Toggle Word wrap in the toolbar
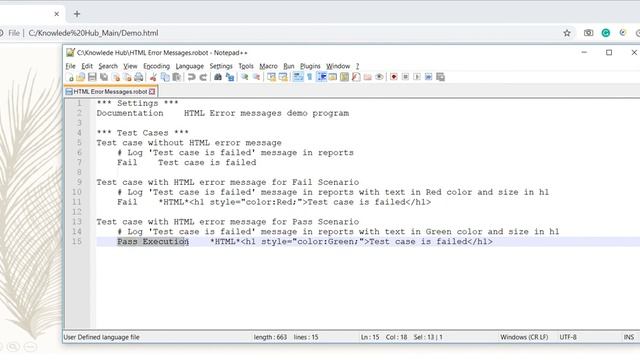 (298, 77)
